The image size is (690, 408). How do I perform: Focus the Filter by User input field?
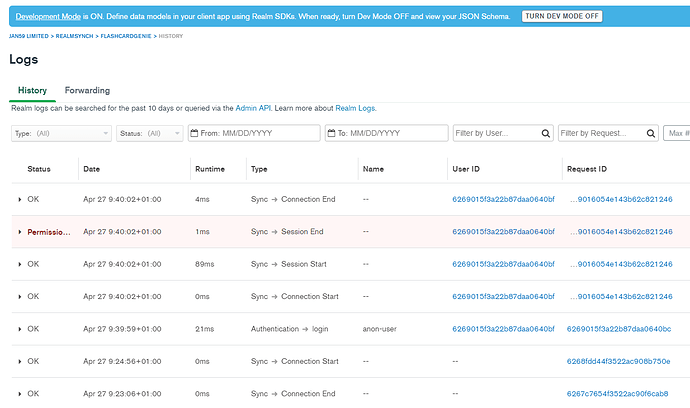493,133
